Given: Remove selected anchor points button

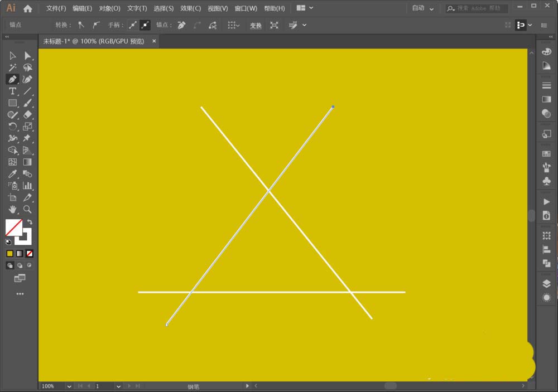Looking at the screenshot, I should (181, 25).
